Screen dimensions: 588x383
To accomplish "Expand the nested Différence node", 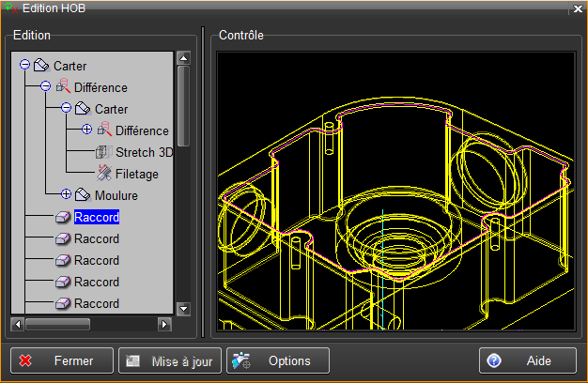I will click(86, 130).
